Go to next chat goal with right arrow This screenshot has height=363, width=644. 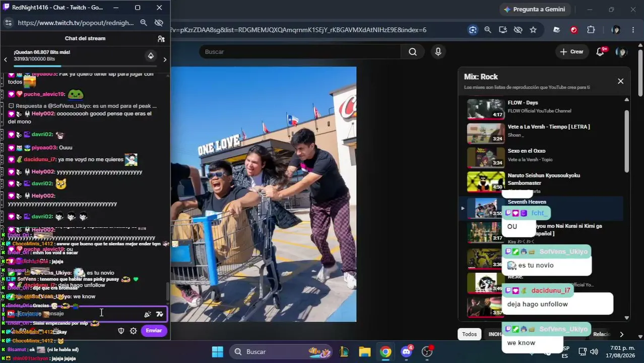[x=165, y=59]
